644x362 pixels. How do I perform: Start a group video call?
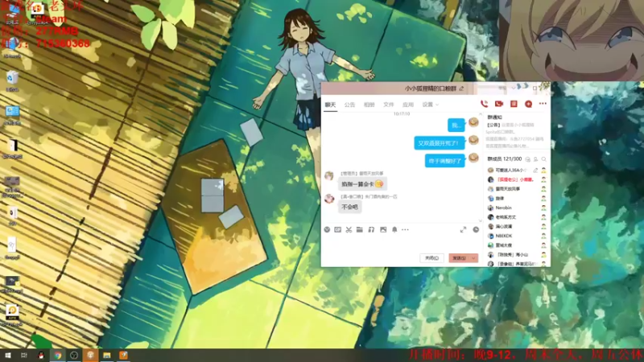(499, 104)
